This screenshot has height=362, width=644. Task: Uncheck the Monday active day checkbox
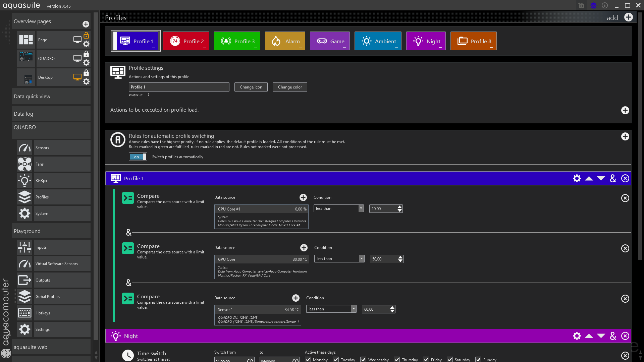(x=308, y=359)
